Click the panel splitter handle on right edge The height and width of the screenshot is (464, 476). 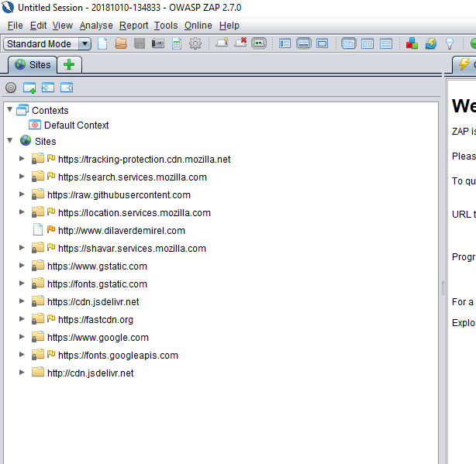443,288
